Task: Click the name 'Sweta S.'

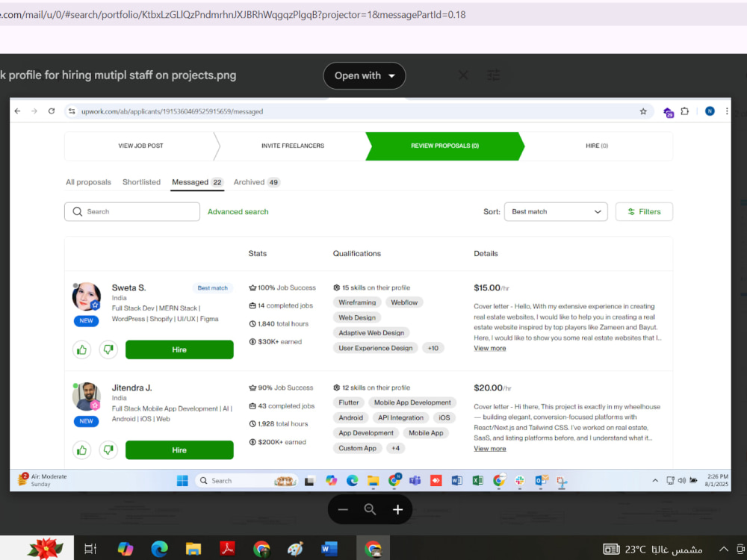Action: (128, 287)
